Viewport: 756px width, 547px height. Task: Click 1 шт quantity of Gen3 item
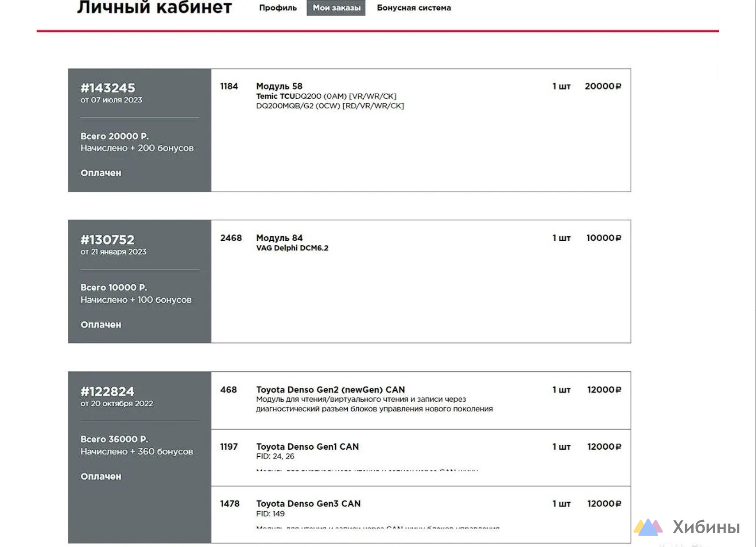point(561,504)
